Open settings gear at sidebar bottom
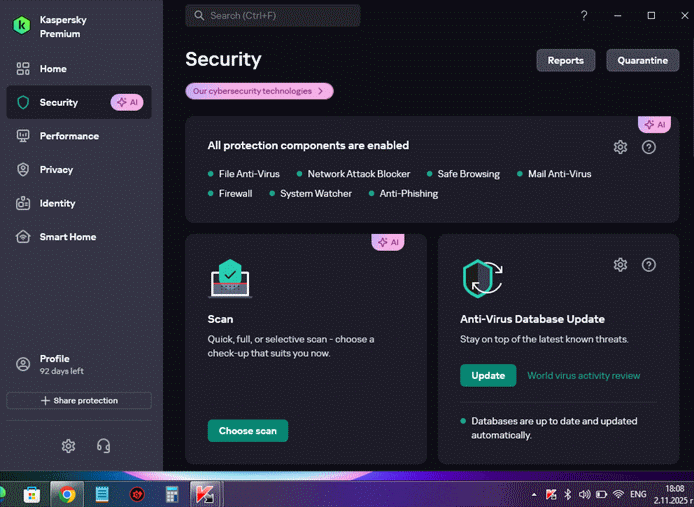Image resolution: width=694 pixels, height=507 pixels. click(x=68, y=445)
